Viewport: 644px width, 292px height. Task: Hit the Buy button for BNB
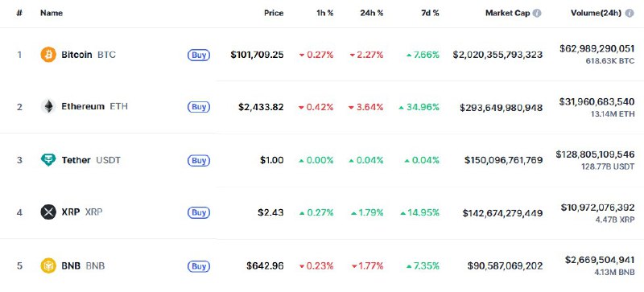point(199,266)
